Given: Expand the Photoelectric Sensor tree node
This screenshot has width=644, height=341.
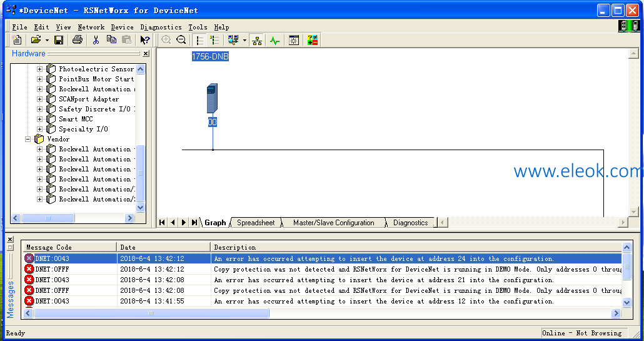Looking at the screenshot, I should 40,69.
